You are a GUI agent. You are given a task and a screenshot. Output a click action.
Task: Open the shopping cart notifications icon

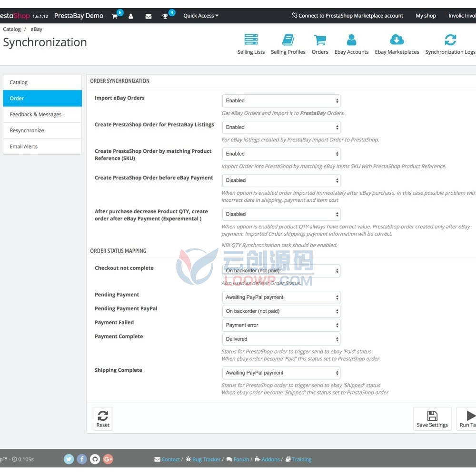click(x=115, y=16)
